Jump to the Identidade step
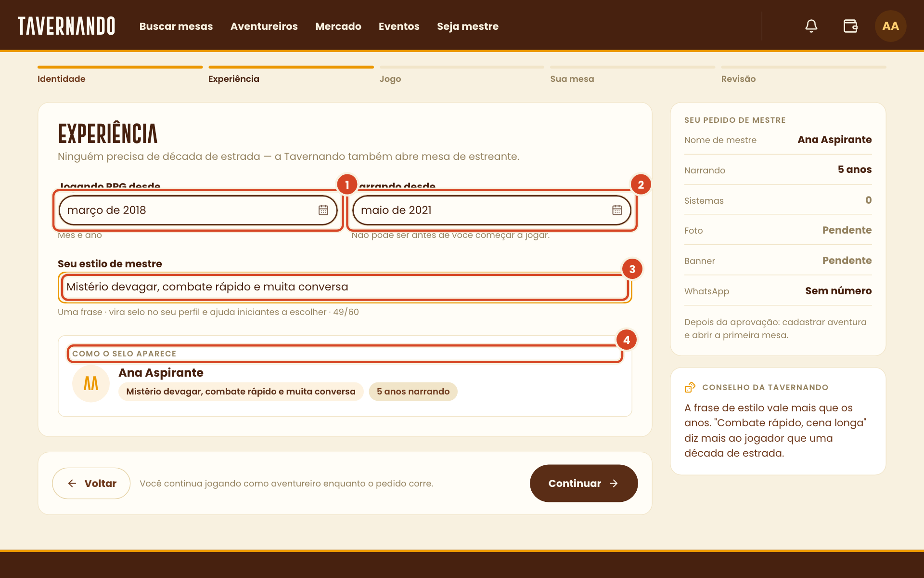Image resolution: width=924 pixels, height=578 pixels. click(x=120, y=75)
